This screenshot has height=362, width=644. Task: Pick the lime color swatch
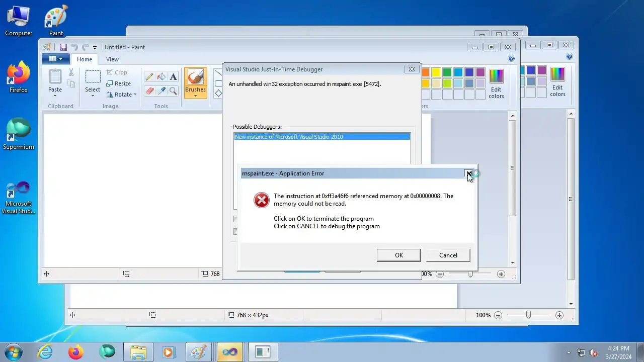pos(447,83)
